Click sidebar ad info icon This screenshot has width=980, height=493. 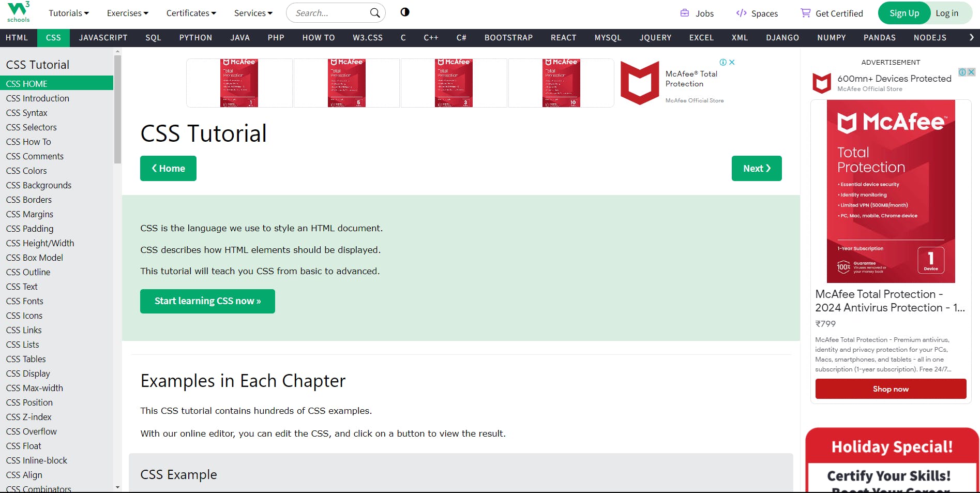962,72
